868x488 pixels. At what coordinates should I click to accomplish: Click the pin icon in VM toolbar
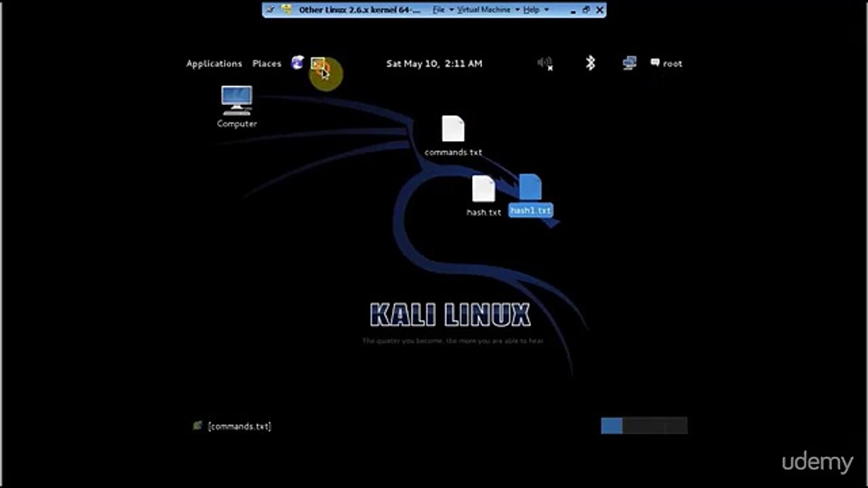[271, 9]
